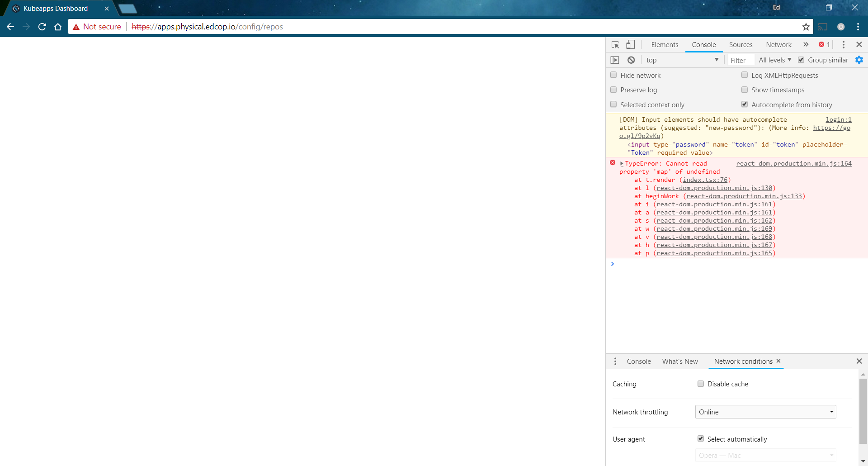Expand the TypeError stack trace entry
868x466 pixels.
pyautogui.click(x=622, y=163)
